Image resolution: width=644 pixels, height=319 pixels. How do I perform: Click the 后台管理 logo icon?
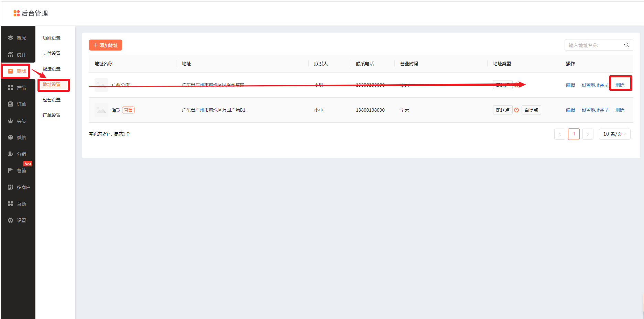[x=17, y=13]
